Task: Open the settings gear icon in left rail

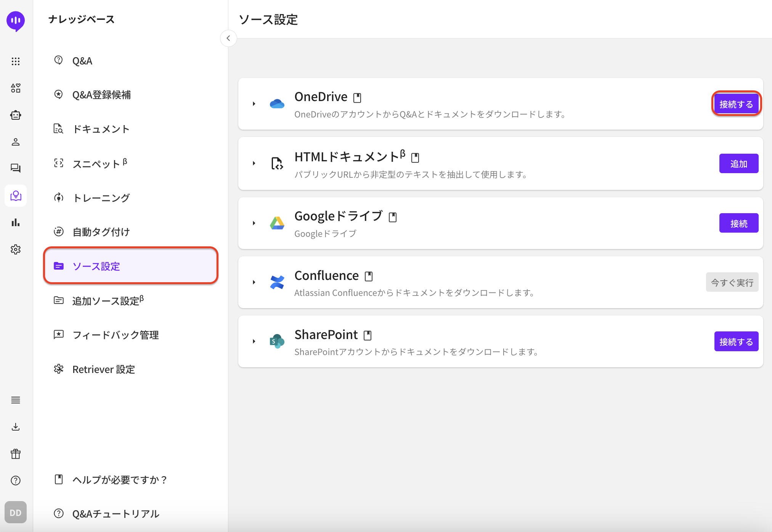Action: coord(16,249)
